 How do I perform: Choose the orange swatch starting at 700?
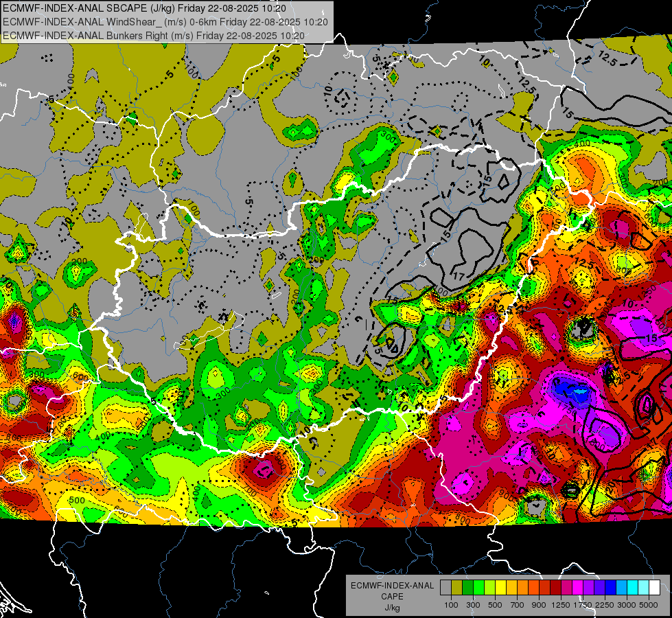coord(522,587)
